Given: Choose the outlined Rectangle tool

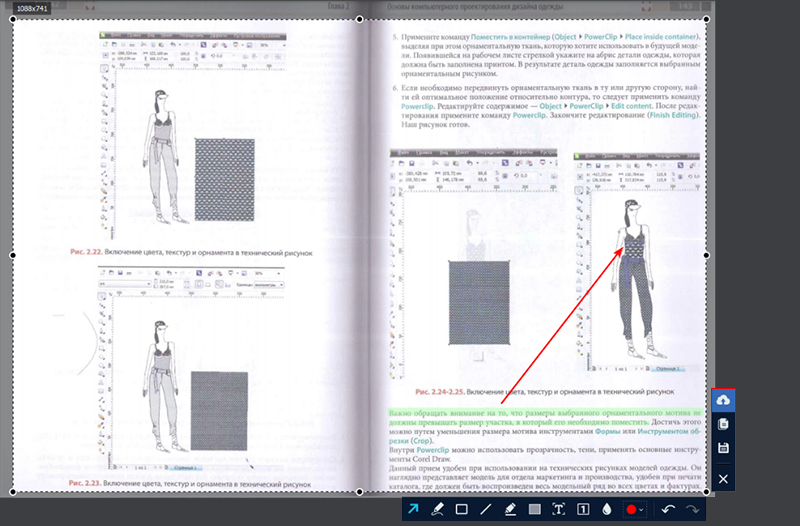Looking at the screenshot, I should pyautogui.click(x=462, y=509).
